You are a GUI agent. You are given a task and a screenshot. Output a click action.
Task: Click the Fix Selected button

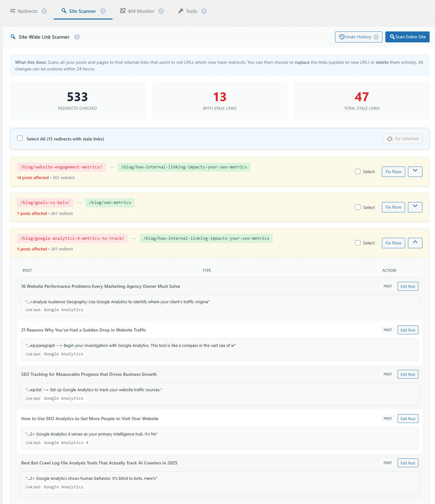(x=402, y=139)
